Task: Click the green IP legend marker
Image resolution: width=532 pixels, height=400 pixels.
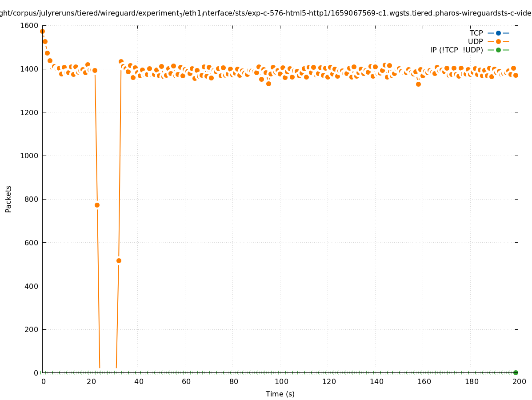Action: coord(498,50)
